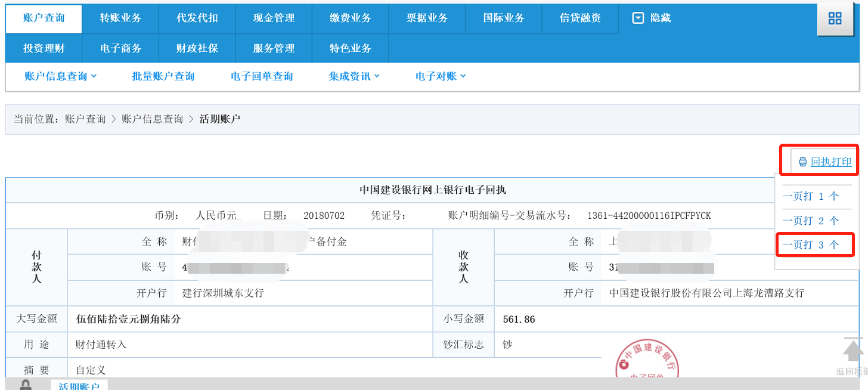Screen dimensions: 868x390
Task: Go to the 代发代扣 tab
Action: click(x=197, y=18)
